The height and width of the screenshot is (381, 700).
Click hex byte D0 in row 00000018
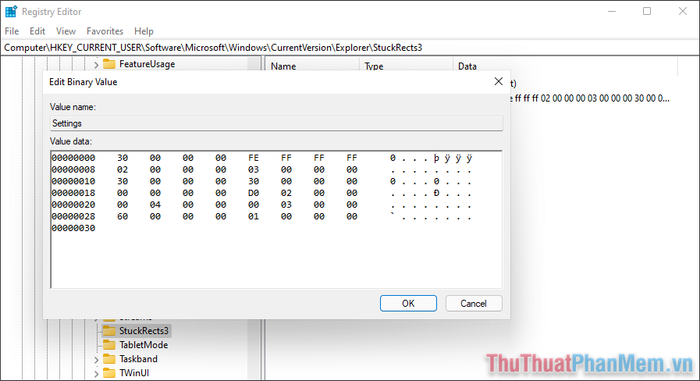(x=253, y=193)
